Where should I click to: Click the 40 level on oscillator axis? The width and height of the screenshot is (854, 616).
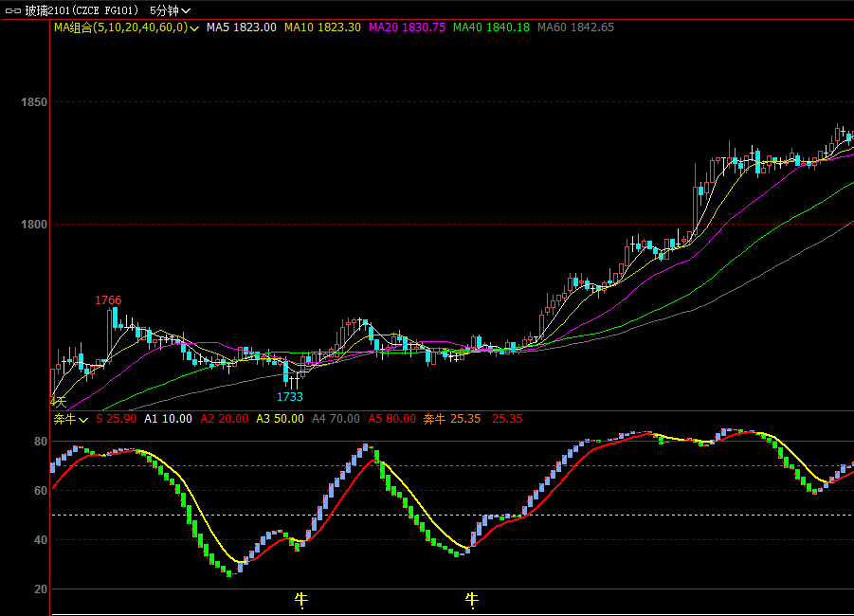tap(41, 540)
